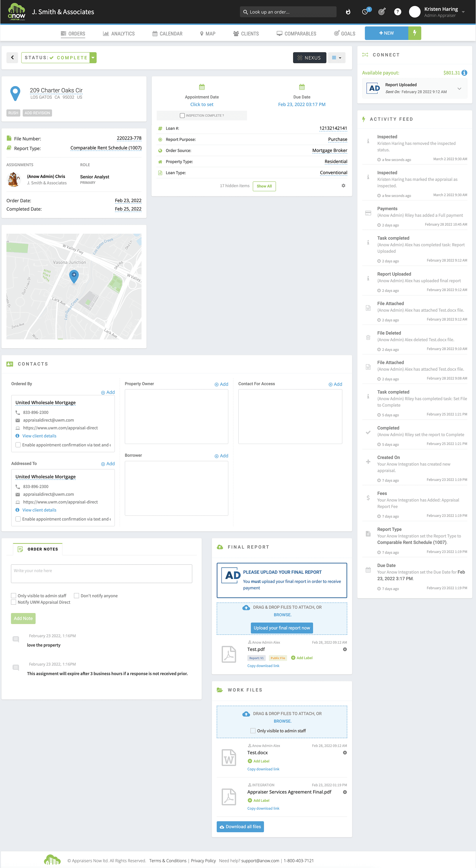Image resolution: width=476 pixels, height=868 pixels.
Task: Click the flame icon in top bar
Action: [x=348, y=12]
